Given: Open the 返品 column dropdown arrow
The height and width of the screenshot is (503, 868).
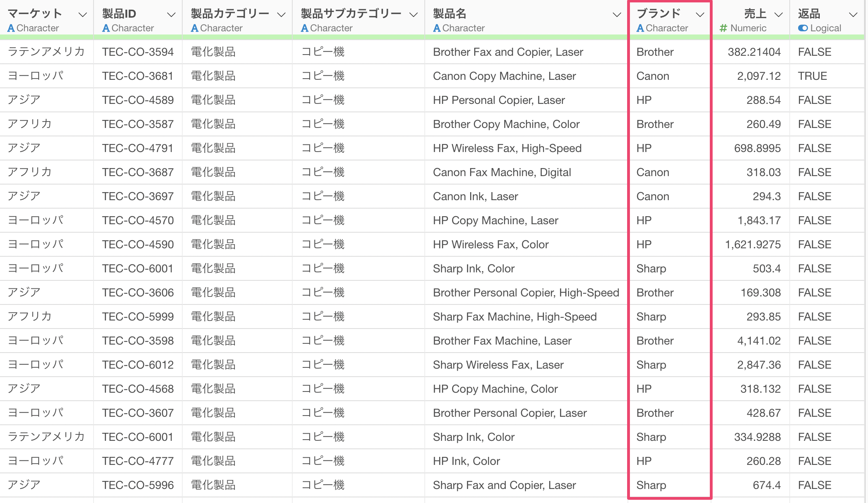Looking at the screenshot, I should [853, 15].
